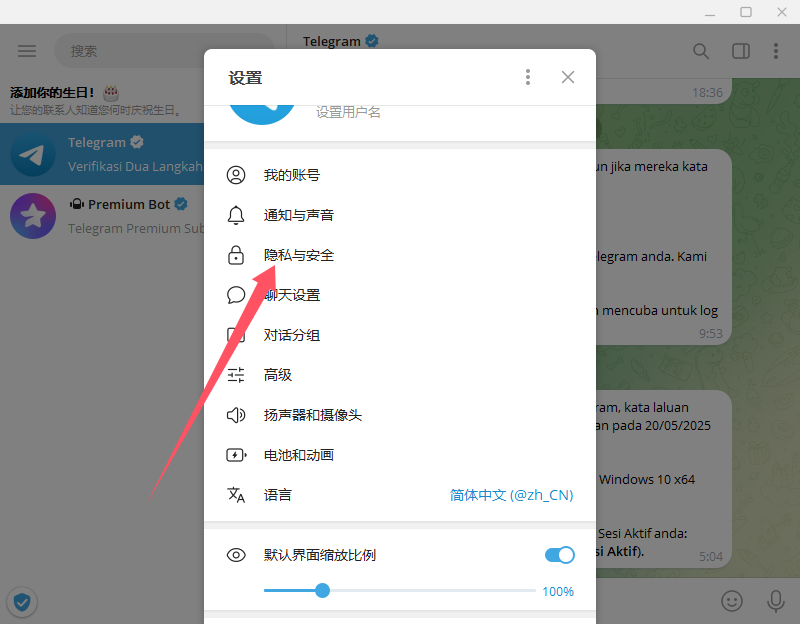Screen dimensions: 800x624
Task: Open 电池和动画 battery icon entry
Action: point(400,455)
